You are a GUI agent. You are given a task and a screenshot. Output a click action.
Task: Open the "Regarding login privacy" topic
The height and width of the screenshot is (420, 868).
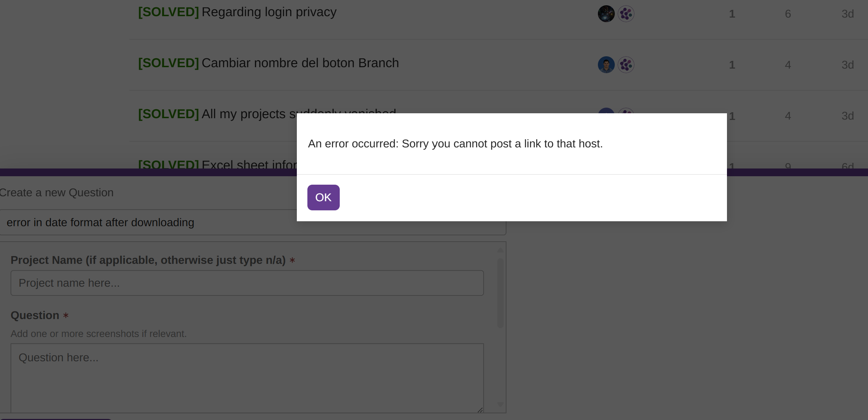click(x=269, y=12)
